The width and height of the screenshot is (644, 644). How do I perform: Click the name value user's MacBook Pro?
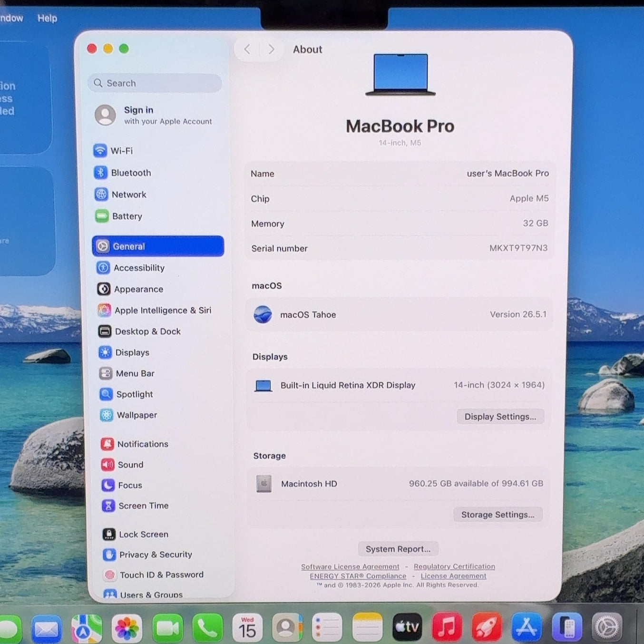pos(507,173)
